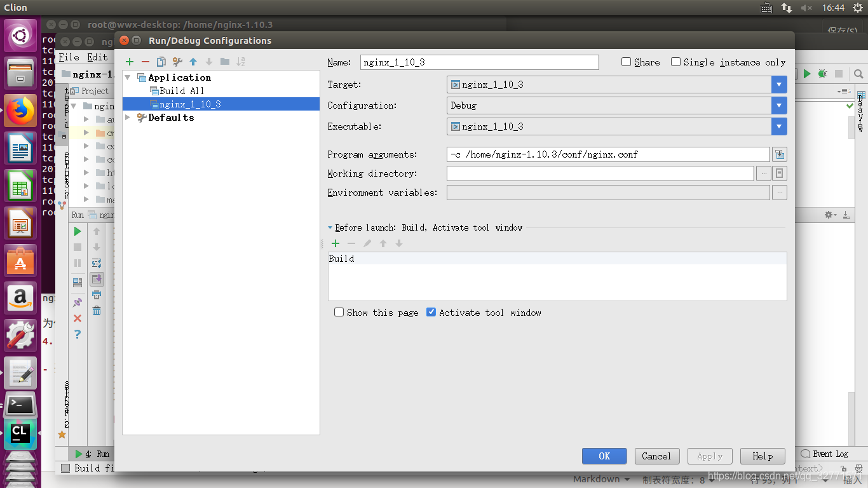Add new configuration with green plus
This screenshot has width=868, height=488.
click(x=130, y=62)
